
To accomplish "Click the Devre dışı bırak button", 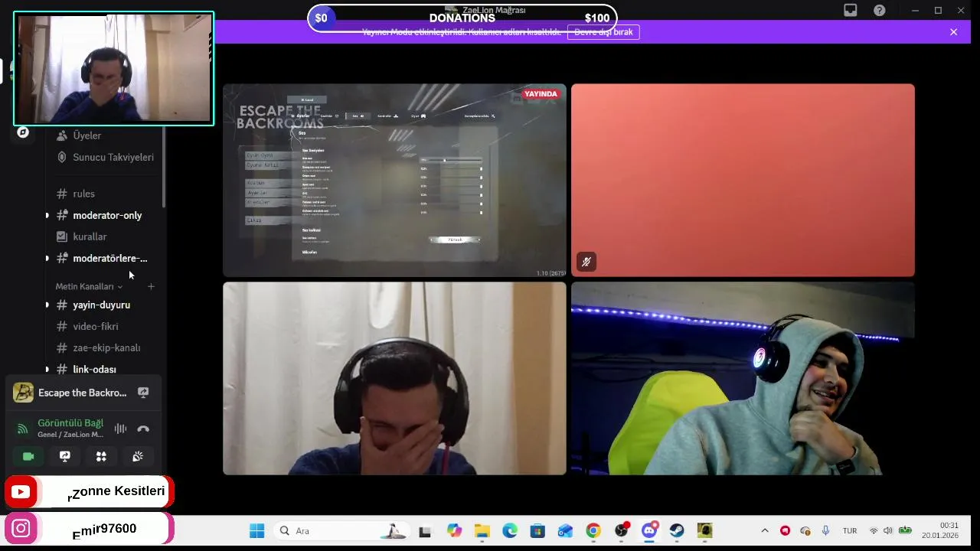I will (x=603, y=32).
